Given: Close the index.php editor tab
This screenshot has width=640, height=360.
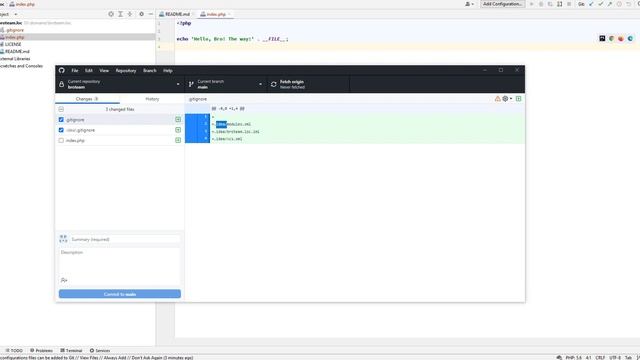Looking at the screenshot, I should pyautogui.click(x=230, y=14).
